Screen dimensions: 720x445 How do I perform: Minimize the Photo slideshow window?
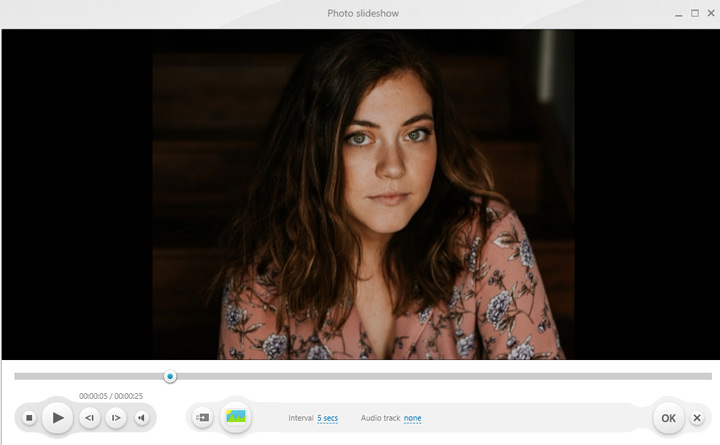tap(678, 14)
